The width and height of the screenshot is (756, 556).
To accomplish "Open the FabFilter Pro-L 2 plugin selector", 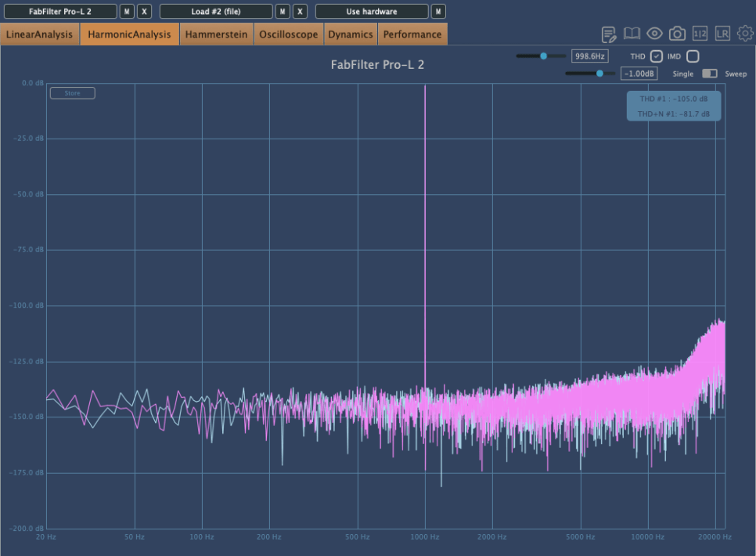I will (x=60, y=12).
